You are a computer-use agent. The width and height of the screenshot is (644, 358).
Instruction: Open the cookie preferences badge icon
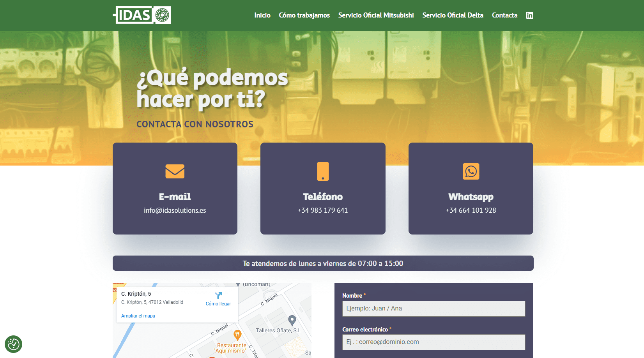[13, 344]
